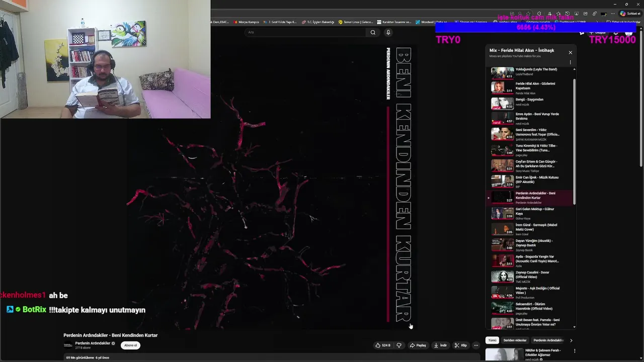The height and width of the screenshot is (362, 644).
Task: Click into the YouTube search field
Action: [x=306, y=32]
